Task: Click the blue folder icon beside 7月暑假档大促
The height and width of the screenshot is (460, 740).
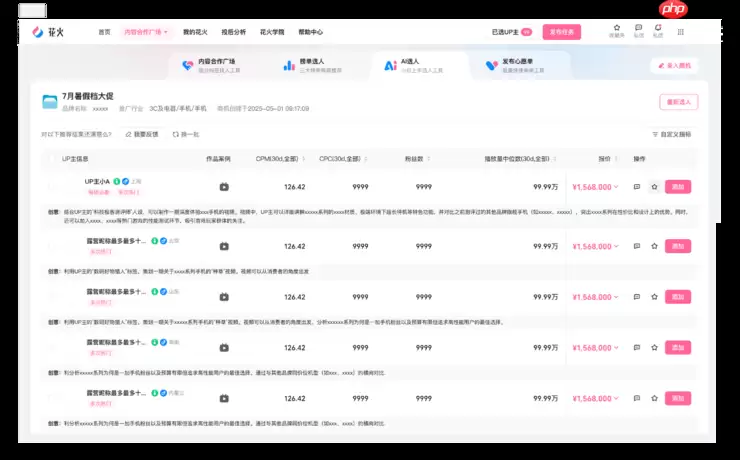Action: coord(50,101)
